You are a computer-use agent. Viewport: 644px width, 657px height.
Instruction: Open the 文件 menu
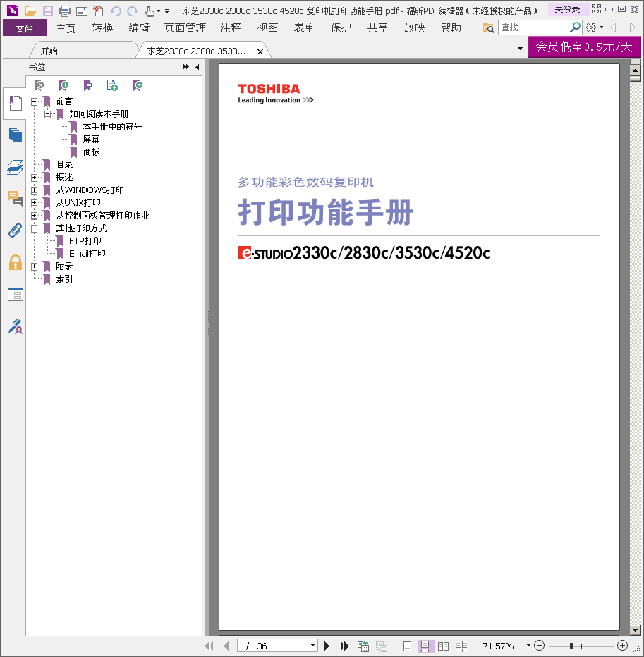coord(25,28)
